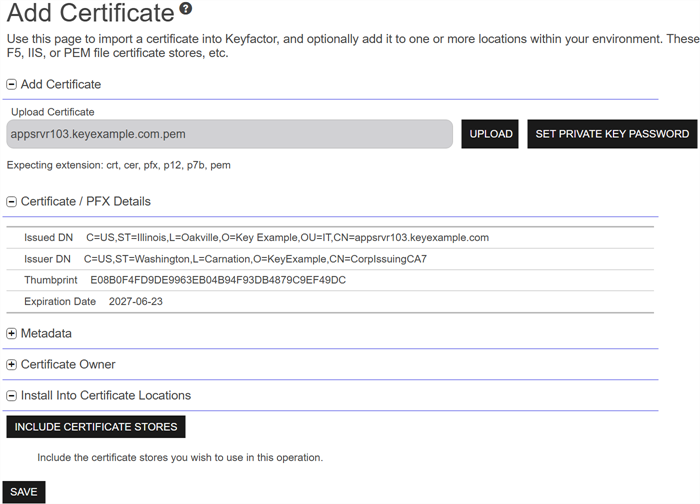
Task: Click the Add Certificate page title
Action: [90, 14]
